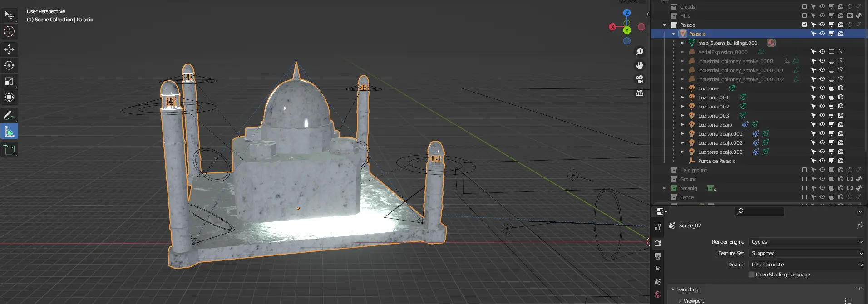868x304 pixels.
Task: Click the green collection count icon beside botaniq
Action: [711, 188]
